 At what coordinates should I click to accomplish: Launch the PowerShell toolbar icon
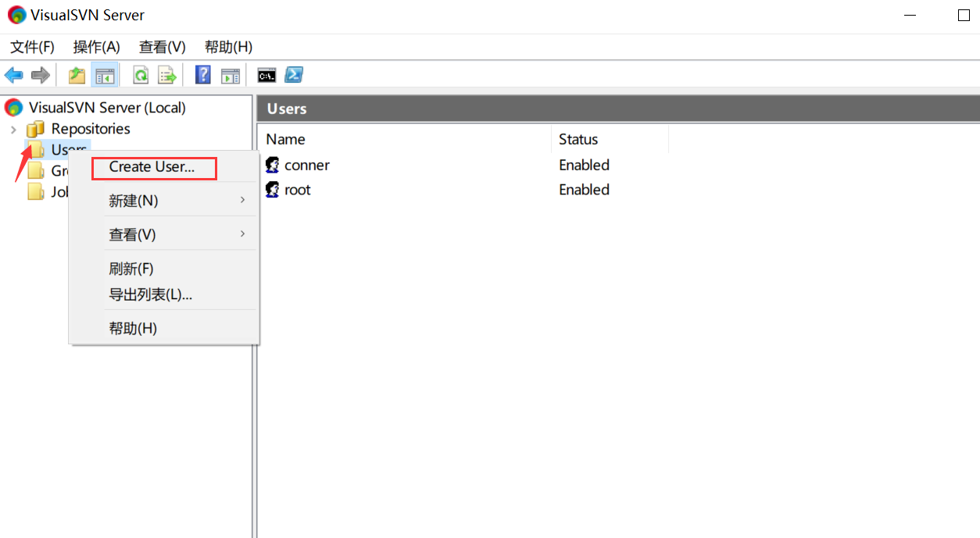pos(294,75)
